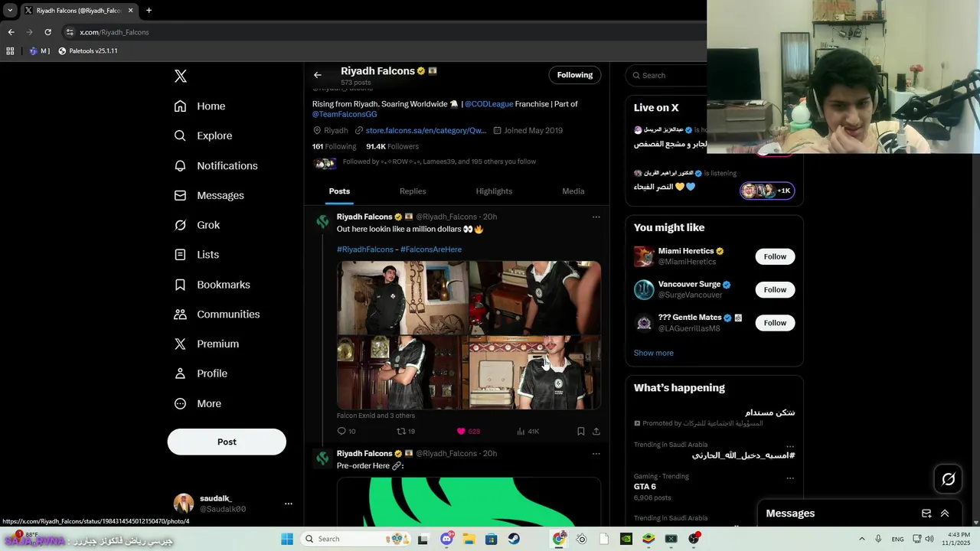This screenshot has height=551, width=980.
Task: Switch to the Replies tab
Action: point(413,191)
